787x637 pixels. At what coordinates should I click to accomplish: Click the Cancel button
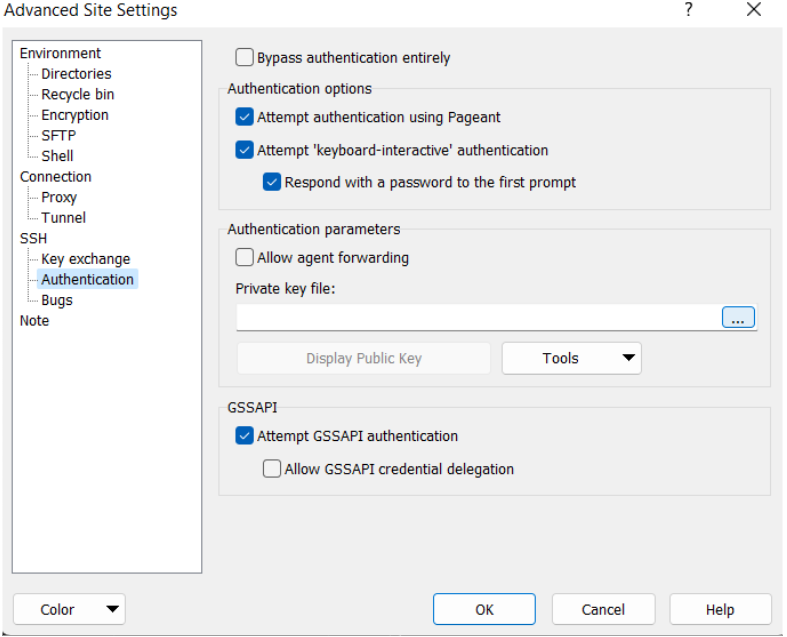[603, 609]
